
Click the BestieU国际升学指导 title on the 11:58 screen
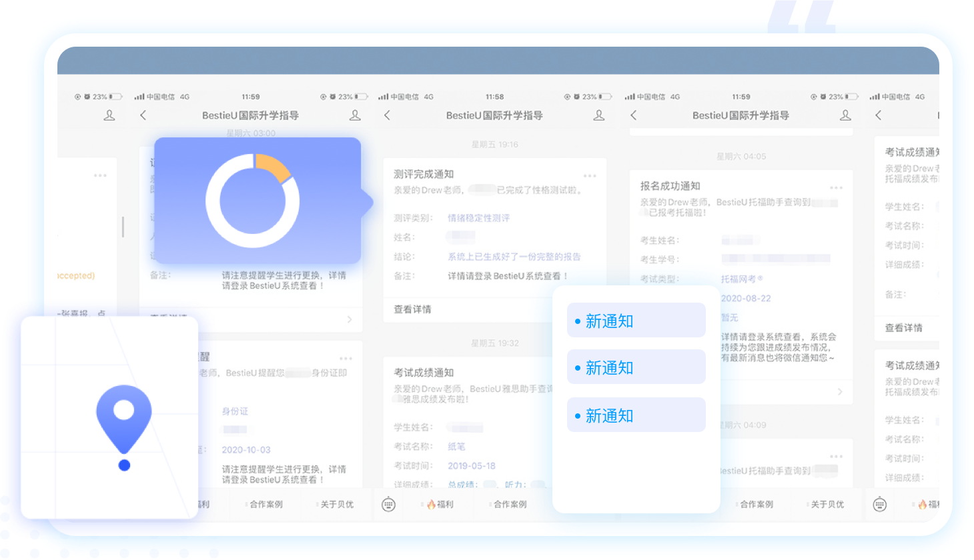tap(494, 115)
